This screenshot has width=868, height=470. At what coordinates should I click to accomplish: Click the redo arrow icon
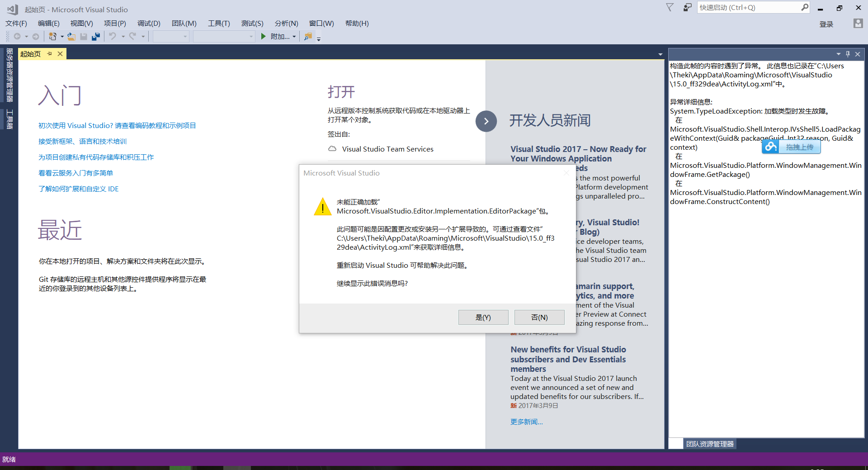(132, 36)
